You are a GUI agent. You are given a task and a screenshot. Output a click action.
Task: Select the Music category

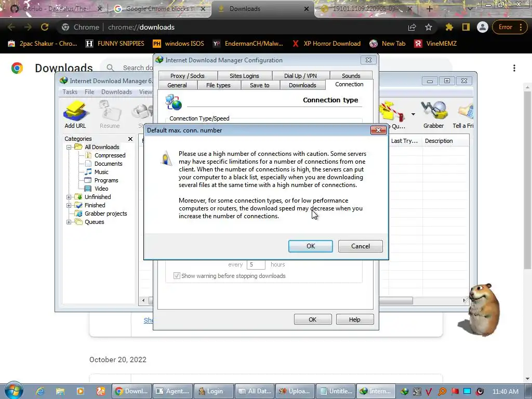(x=101, y=172)
